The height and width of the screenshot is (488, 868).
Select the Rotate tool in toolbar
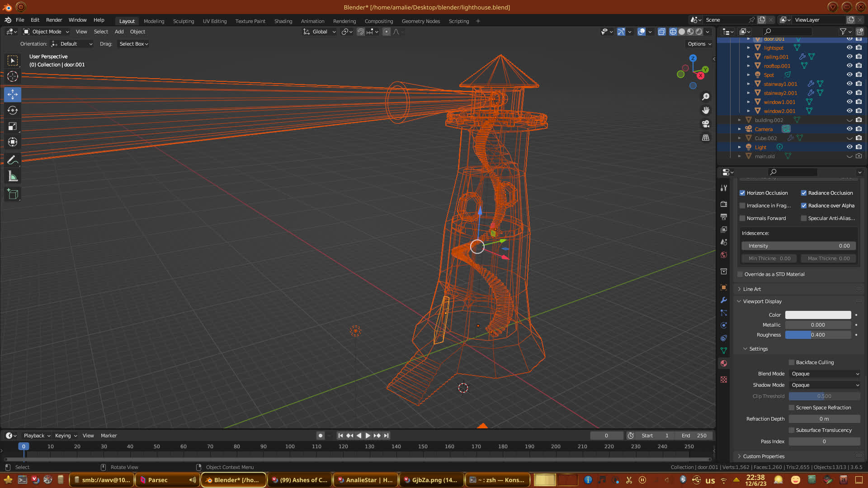pos(13,110)
